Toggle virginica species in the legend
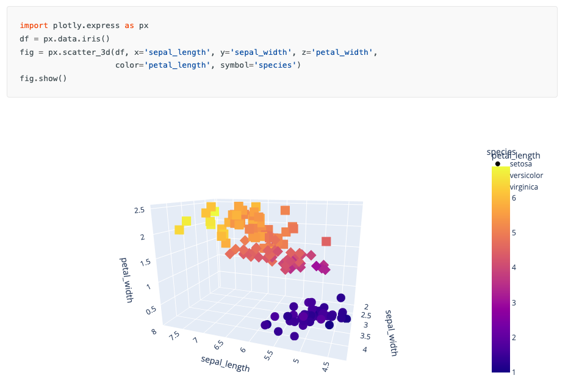Viewport: 568px width, 392px height. 523,187
